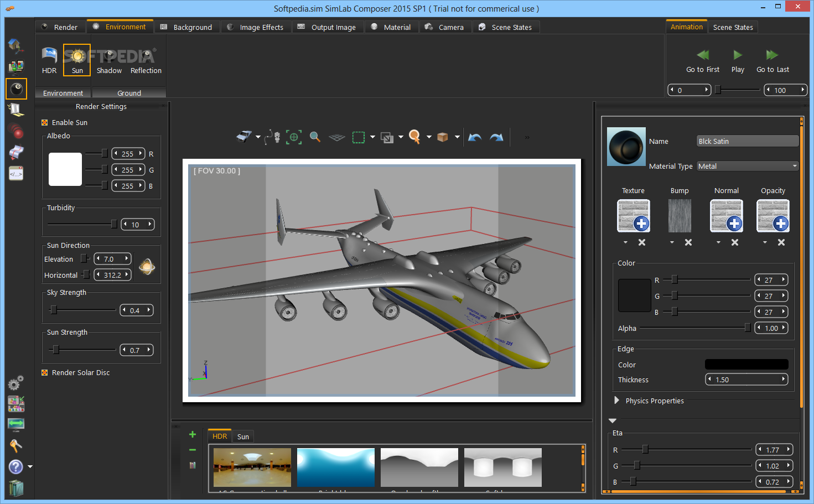The image size is (814, 504).
Task: Expand the toolbar overflow chevron
Action: click(x=527, y=137)
